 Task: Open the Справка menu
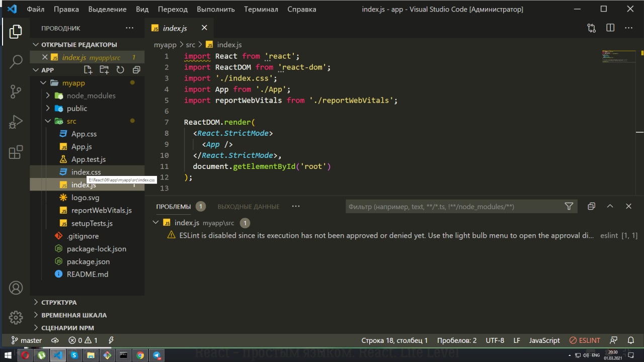click(x=302, y=9)
